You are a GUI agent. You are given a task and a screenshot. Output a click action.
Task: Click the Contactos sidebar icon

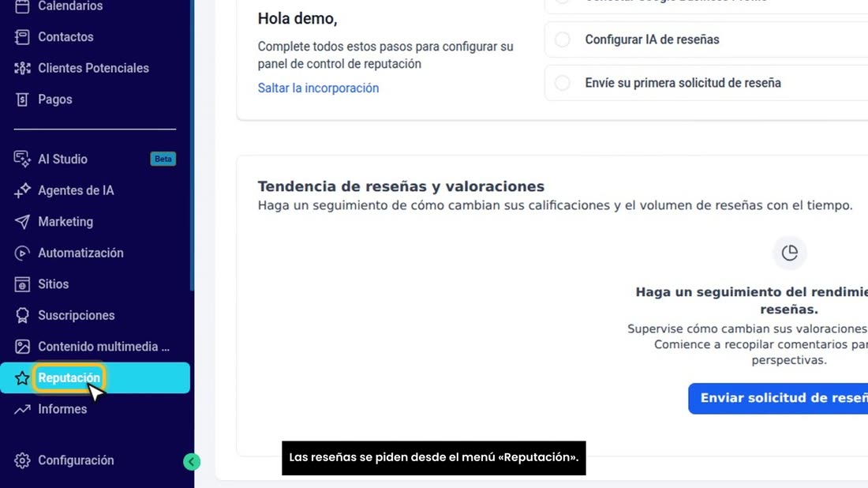[22, 37]
